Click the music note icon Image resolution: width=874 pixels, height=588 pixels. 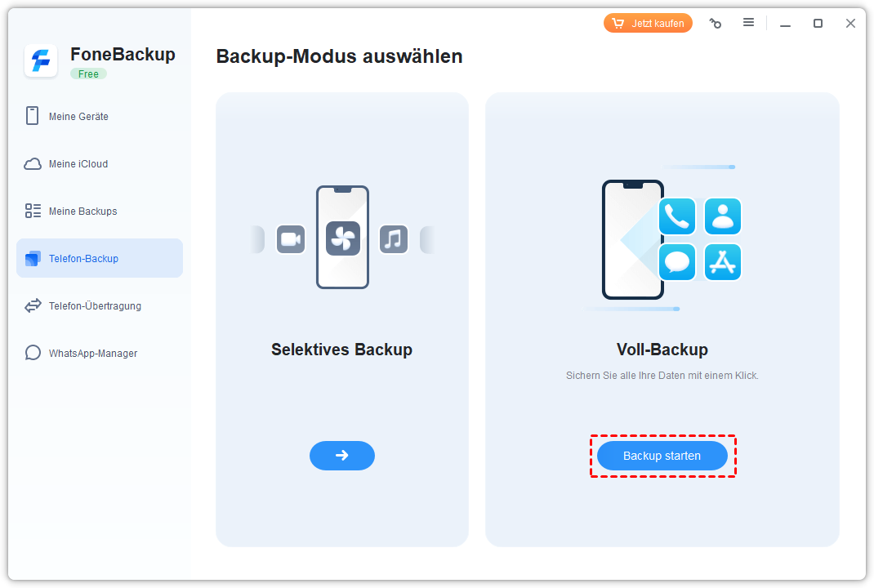(394, 239)
